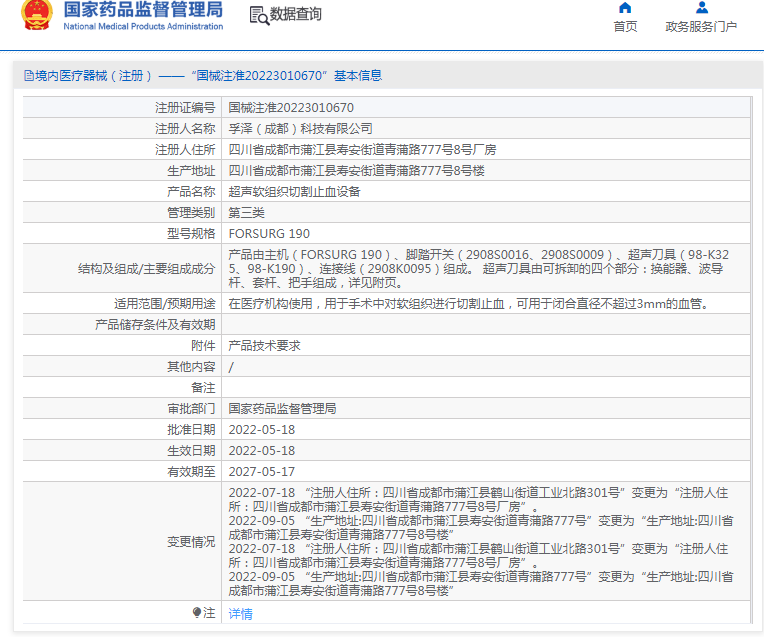Click National Medical Products Administration subtitle

pos(143,26)
